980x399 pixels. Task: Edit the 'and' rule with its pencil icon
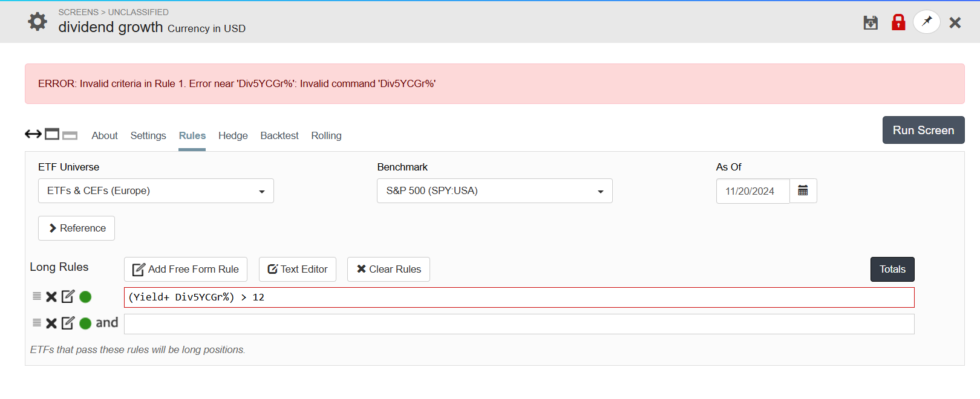(x=68, y=323)
